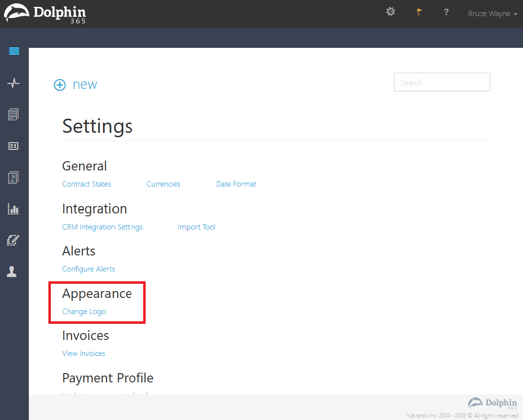Click the Settings page heading
This screenshot has height=420, width=523.
pos(97,126)
